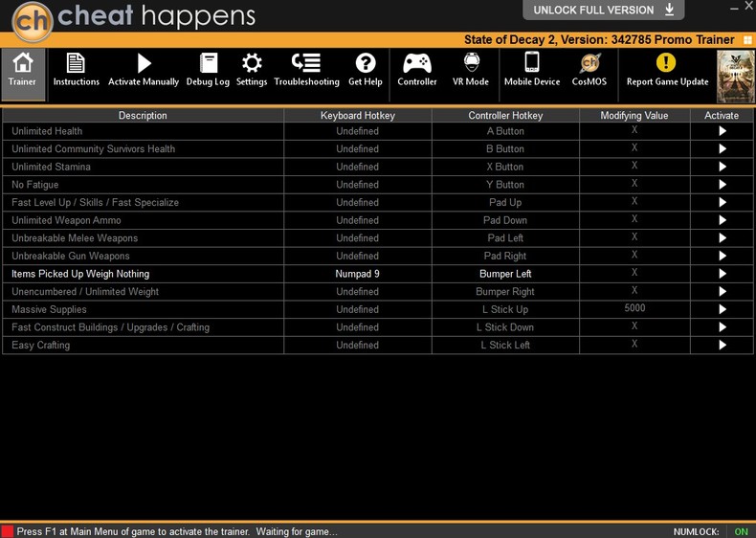Image resolution: width=756 pixels, height=538 pixels.
Task: Activate Unbreakable Melee Weapons cheat
Action: [722, 238]
